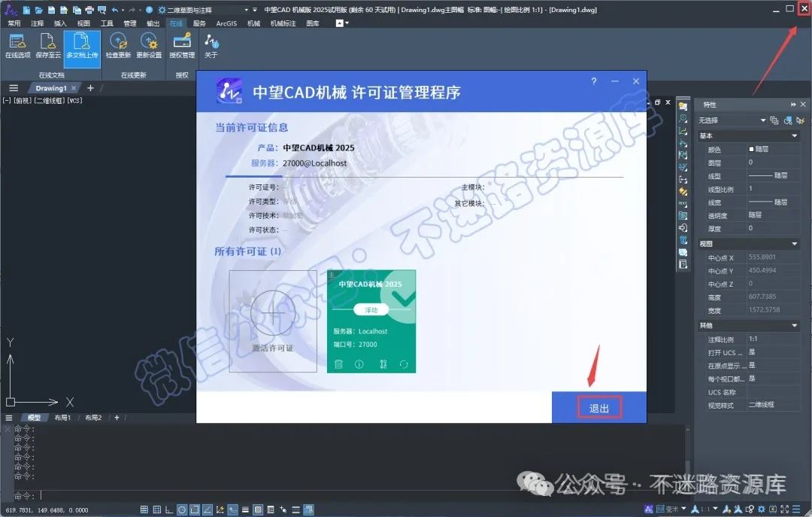Switch to the 注释 ribbon tab

(x=38, y=23)
